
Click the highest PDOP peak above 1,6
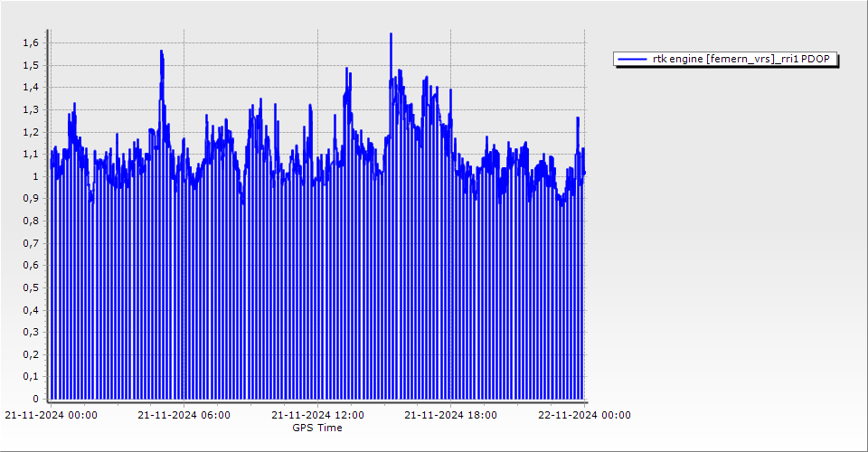391,34
